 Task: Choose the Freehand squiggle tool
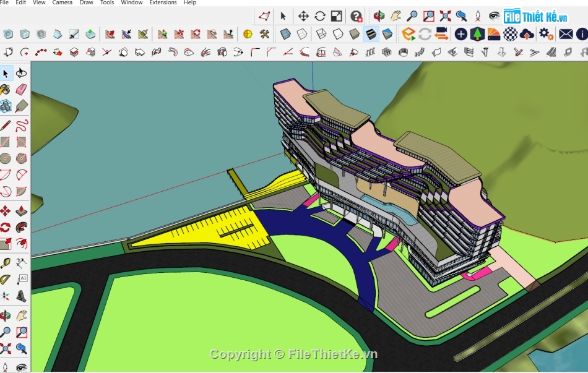[x=22, y=125]
